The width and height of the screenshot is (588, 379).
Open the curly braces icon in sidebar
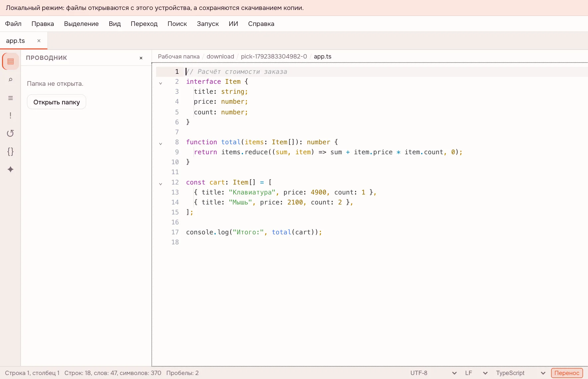(x=11, y=152)
